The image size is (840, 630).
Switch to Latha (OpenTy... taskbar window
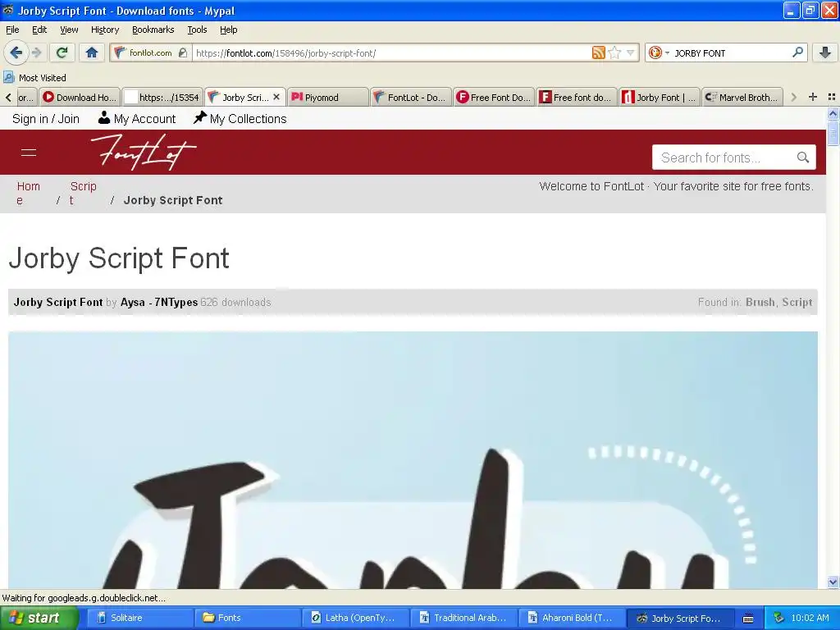tap(356, 618)
